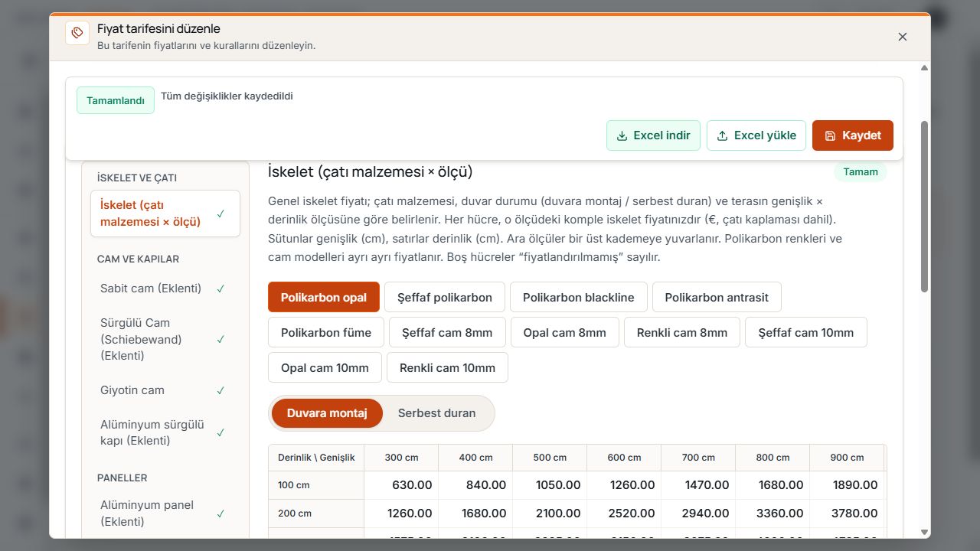Image resolution: width=980 pixels, height=551 pixels.
Task: Click checkmark beside Giyotin cam
Action: pyautogui.click(x=220, y=390)
